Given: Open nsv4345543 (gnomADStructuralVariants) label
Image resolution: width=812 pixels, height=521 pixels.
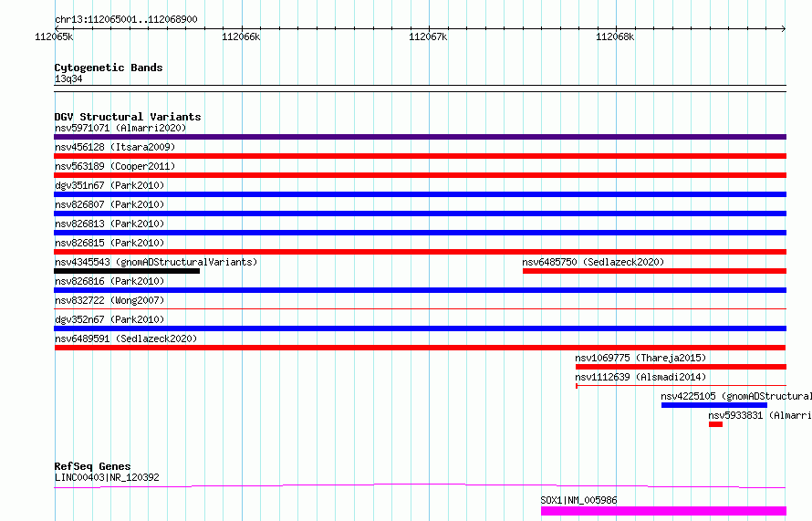Looking at the screenshot, I should (x=156, y=262).
